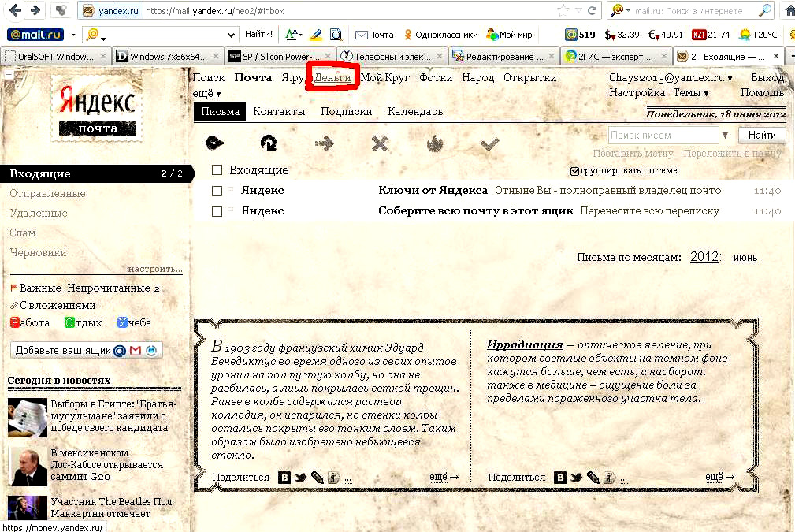Log out via the Выход link
Screen dimensions: 795x532
[767, 77]
